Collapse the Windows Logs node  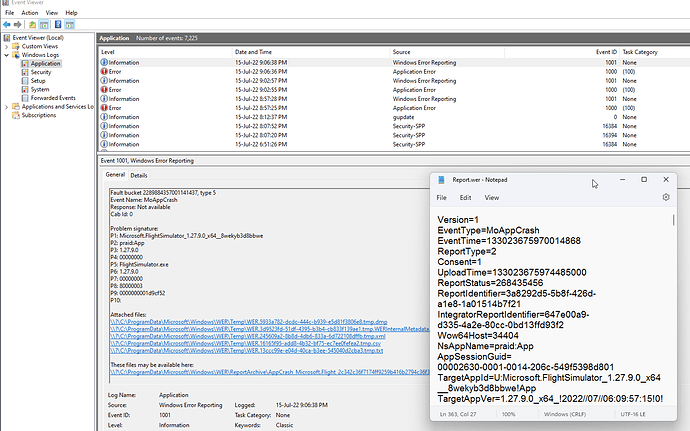(6, 55)
